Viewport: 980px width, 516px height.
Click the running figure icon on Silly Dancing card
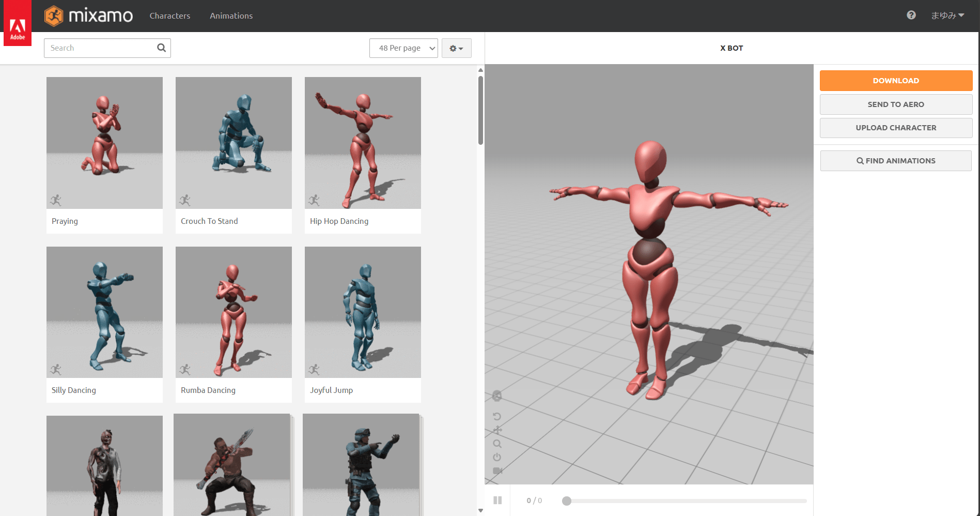[x=56, y=369]
